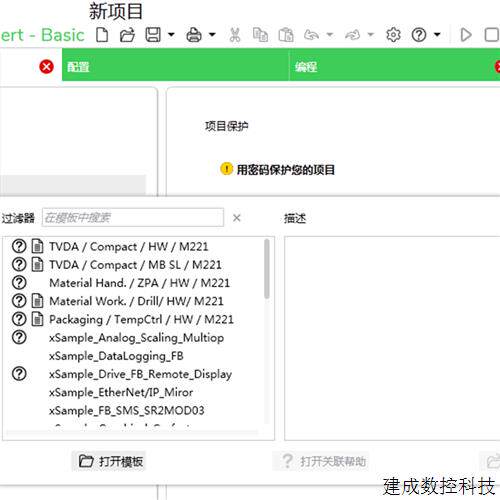500x500 pixels.
Task: Select template xSample_Drive_FB_Remote_Display
Action: click(140, 374)
